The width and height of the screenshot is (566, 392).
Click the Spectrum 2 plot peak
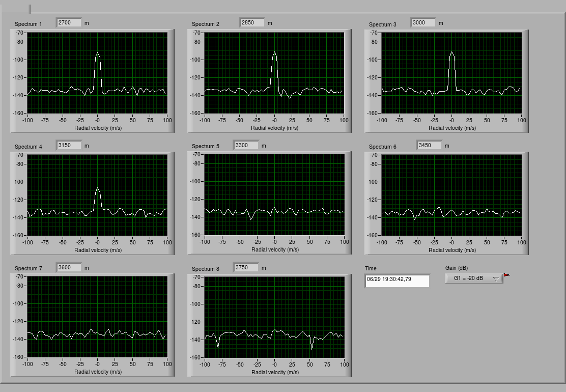tap(275, 52)
